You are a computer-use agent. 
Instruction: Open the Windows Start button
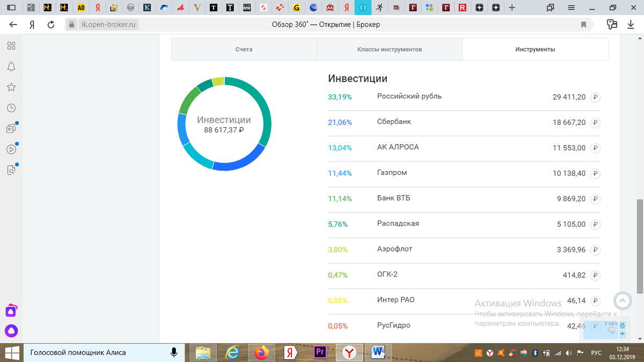tap(11, 352)
